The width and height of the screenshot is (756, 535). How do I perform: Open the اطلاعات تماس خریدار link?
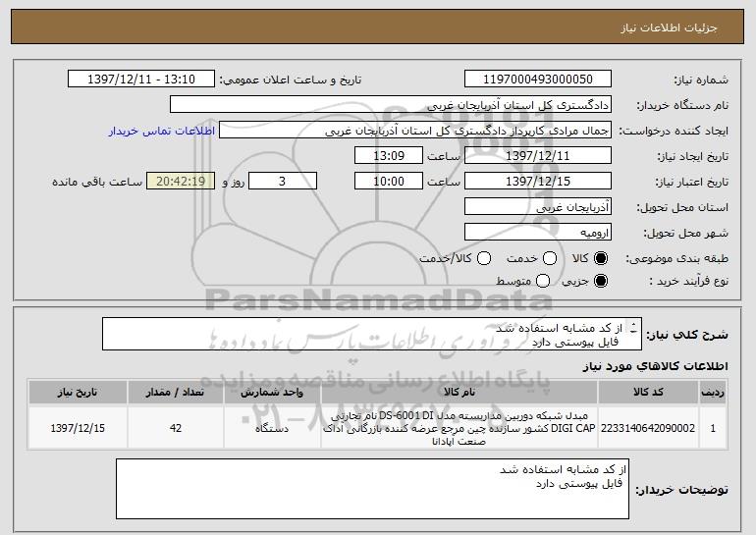162,131
